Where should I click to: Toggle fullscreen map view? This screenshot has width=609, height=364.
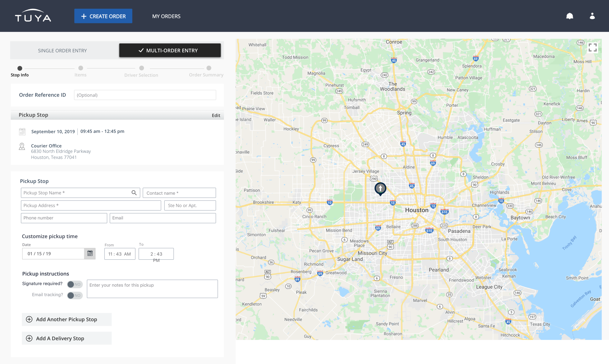click(x=593, y=47)
